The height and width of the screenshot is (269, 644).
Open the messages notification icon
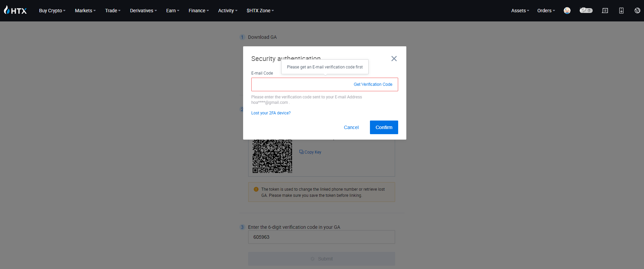(x=605, y=11)
